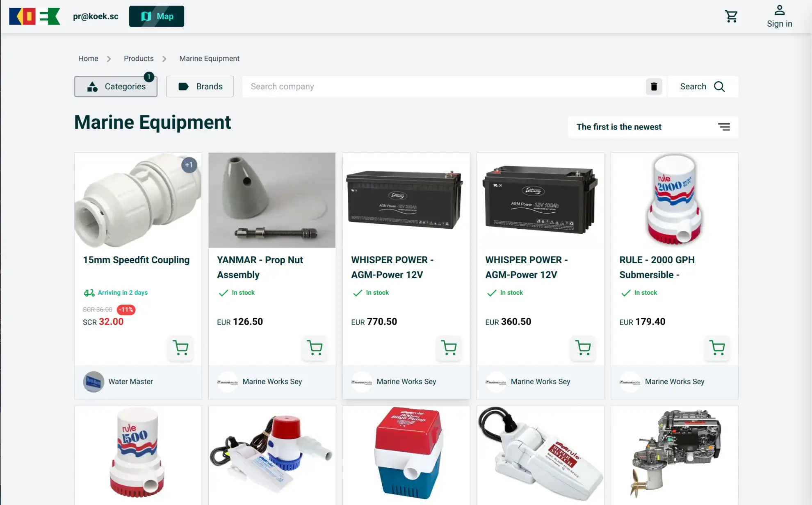The height and width of the screenshot is (505, 812).
Task: Click Marine Equipment breadcrumb
Action: coord(209,59)
